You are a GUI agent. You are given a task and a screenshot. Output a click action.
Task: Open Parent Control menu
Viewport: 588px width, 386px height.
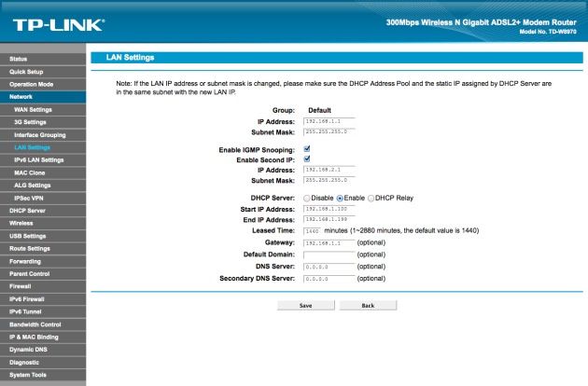pyautogui.click(x=43, y=274)
